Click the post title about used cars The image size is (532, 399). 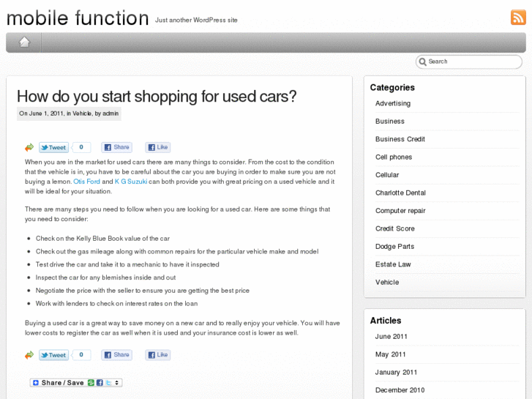157,96
